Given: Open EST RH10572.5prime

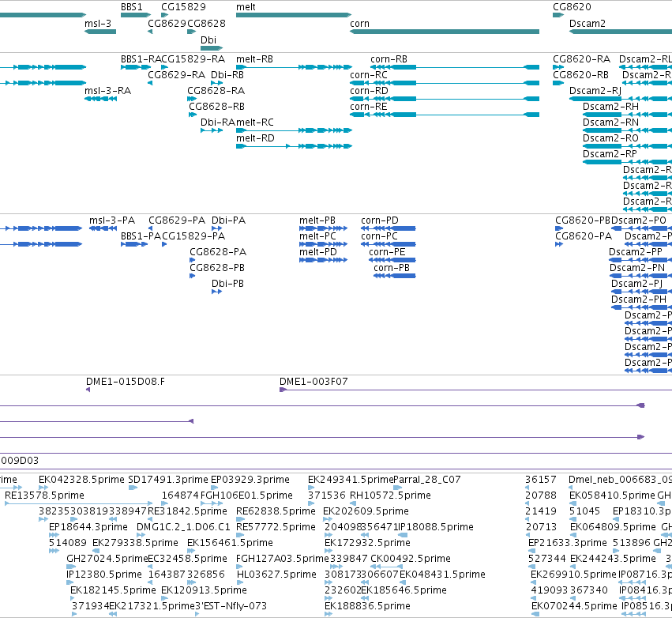Looking at the screenshot, I should pyautogui.click(x=390, y=496).
